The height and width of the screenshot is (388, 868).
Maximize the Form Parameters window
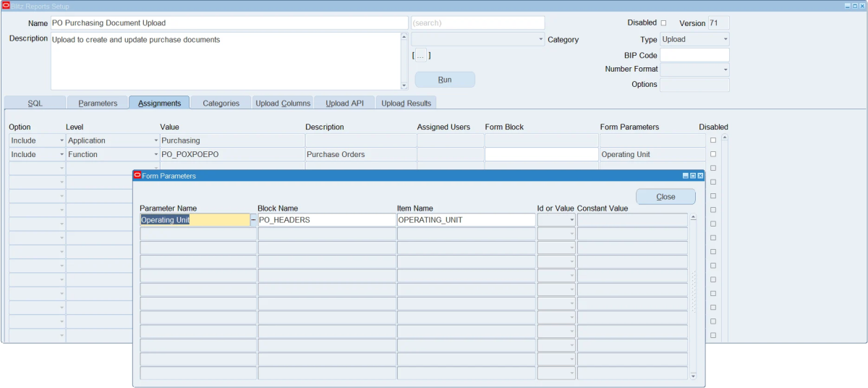tap(693, 176)
